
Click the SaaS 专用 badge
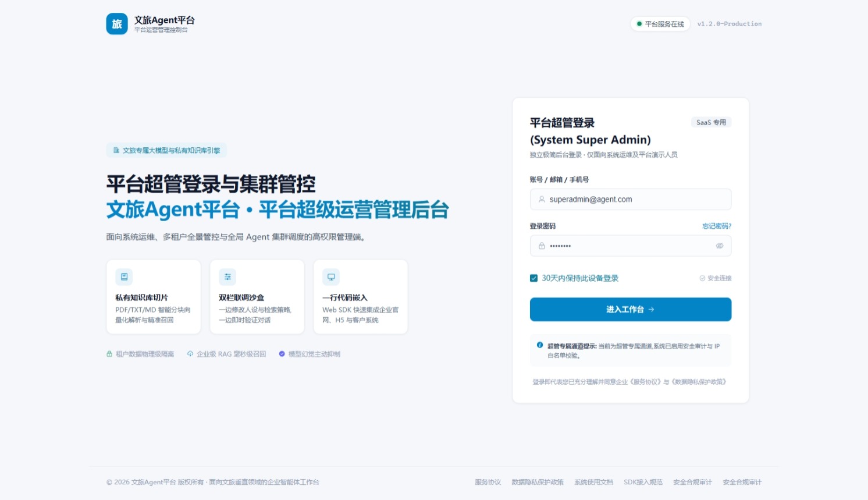point(711,122)
